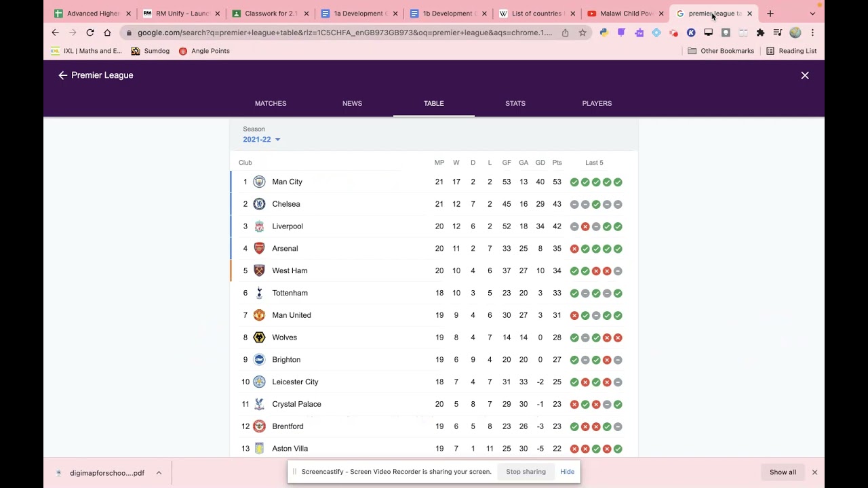Click the address bar URL field
868x488 pixels.
344,33
